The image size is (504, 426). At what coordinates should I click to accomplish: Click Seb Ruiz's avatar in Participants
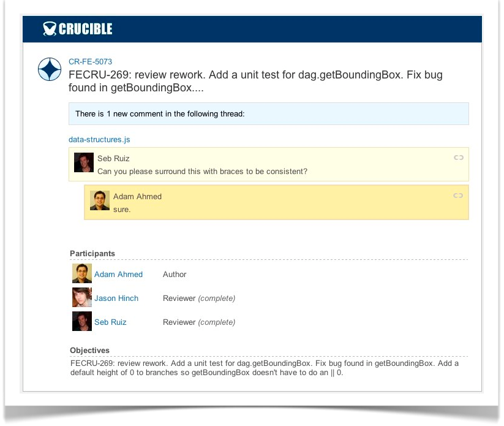[x=82, y=322]
